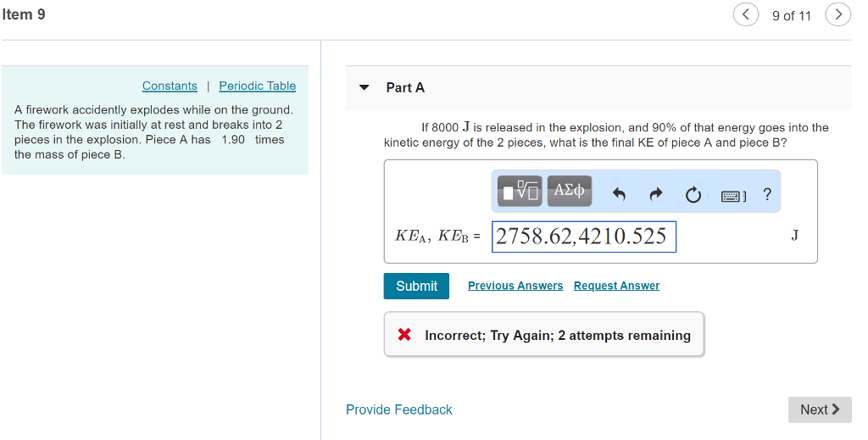Go to the next item arrow

[838, 14]
